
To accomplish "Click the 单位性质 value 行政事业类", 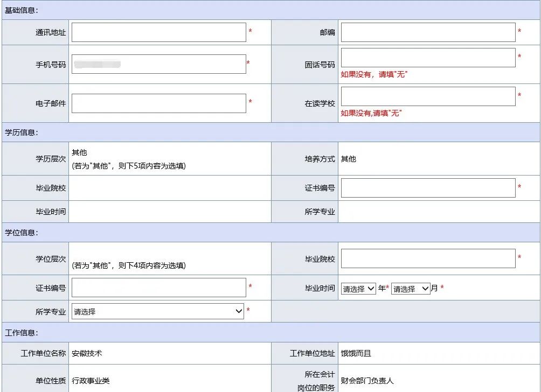I will (91, 381).
